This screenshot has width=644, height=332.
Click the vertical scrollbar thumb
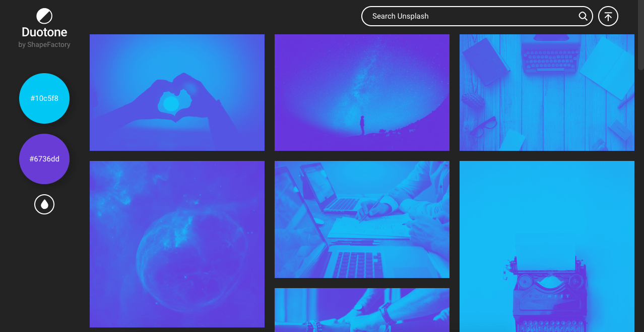(640, 35)
